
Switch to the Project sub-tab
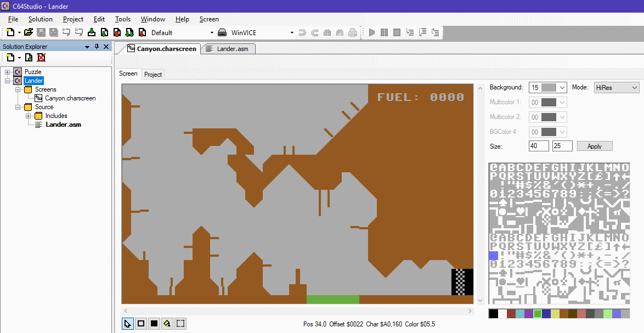click(x=153, y=74)
